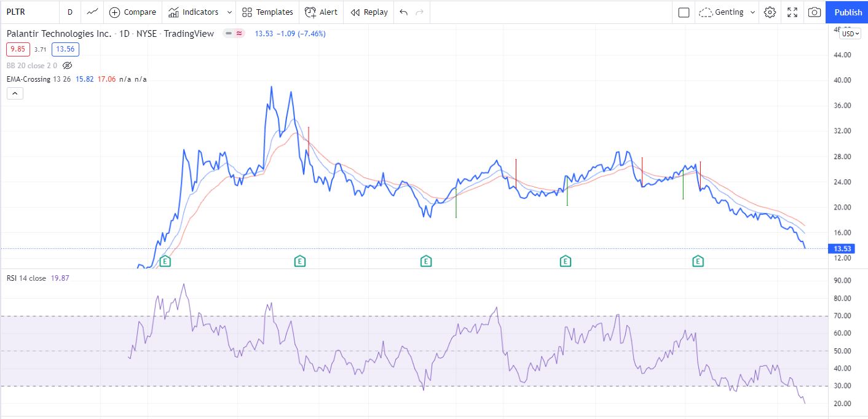
Task: Change the D timeframe interval
Action: (x=69, y=12)
